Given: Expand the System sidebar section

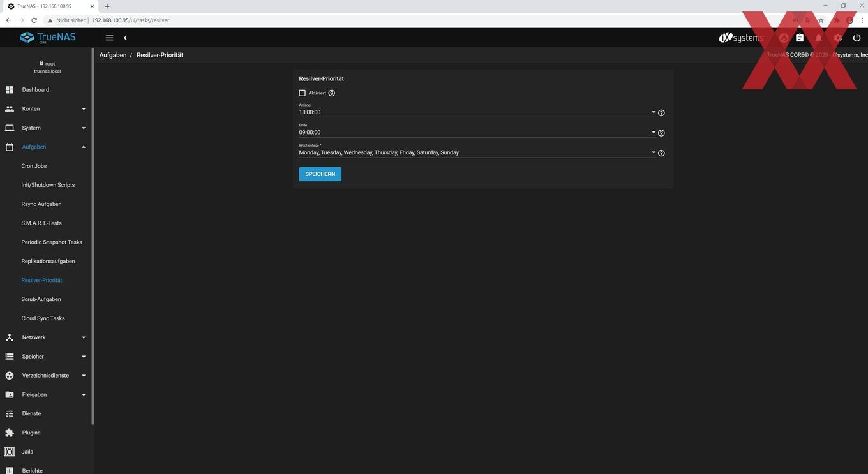Looking at the screenshot, I should tap(47, 128).
